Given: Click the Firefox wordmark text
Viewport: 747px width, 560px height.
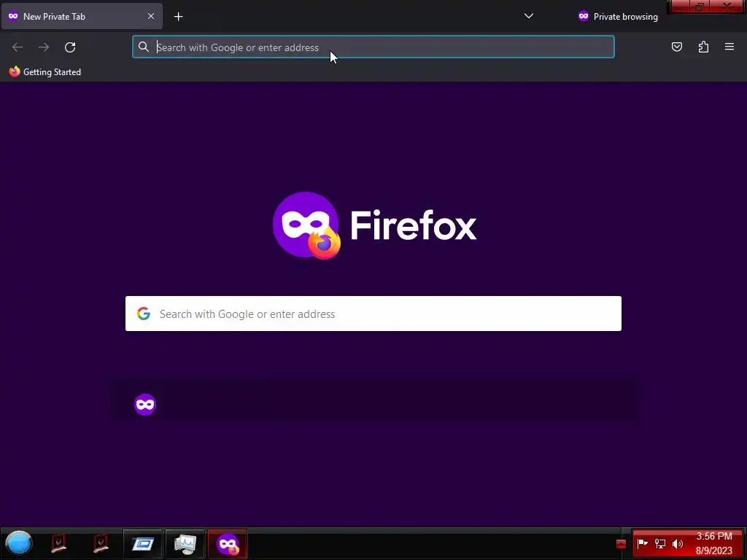Looking at the screenshot, I should [x=414, y=226].
